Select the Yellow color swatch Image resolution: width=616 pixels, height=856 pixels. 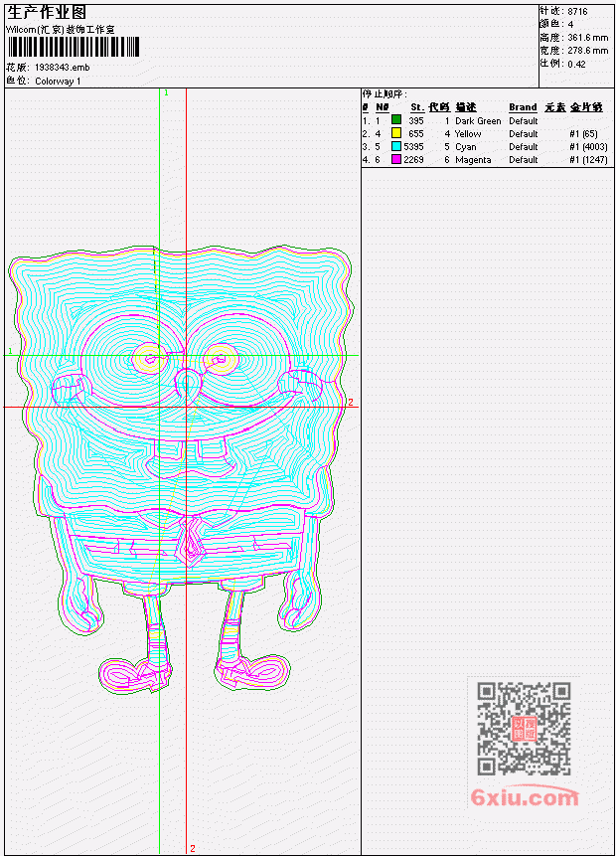click(396, 133)
